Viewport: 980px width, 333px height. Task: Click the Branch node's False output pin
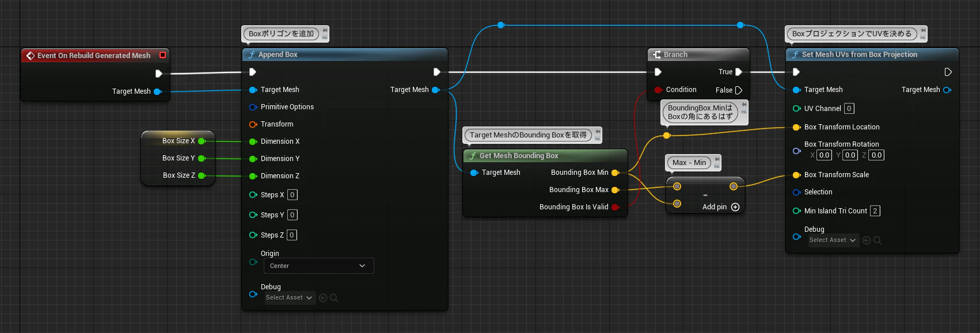coord(739,90)
